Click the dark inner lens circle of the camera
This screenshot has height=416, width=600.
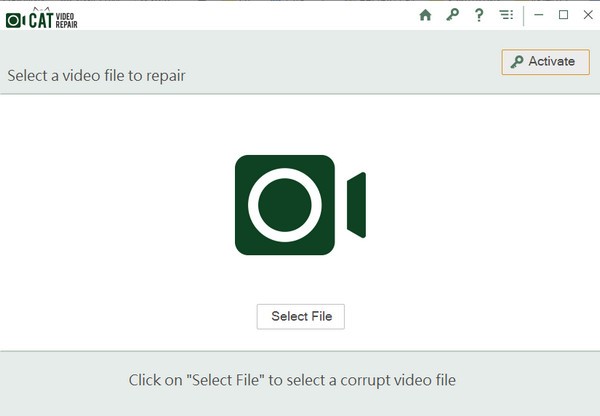point(285,205)
